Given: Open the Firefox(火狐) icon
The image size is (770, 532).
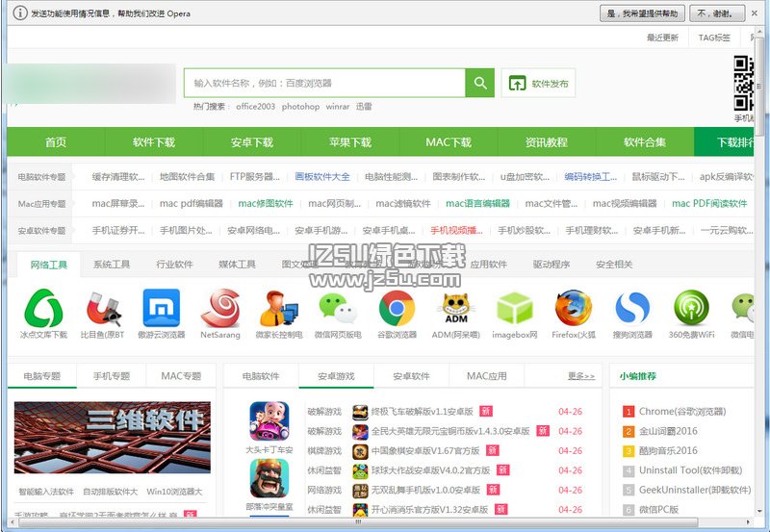Looking at the screenshot, I should click(574, 308).
